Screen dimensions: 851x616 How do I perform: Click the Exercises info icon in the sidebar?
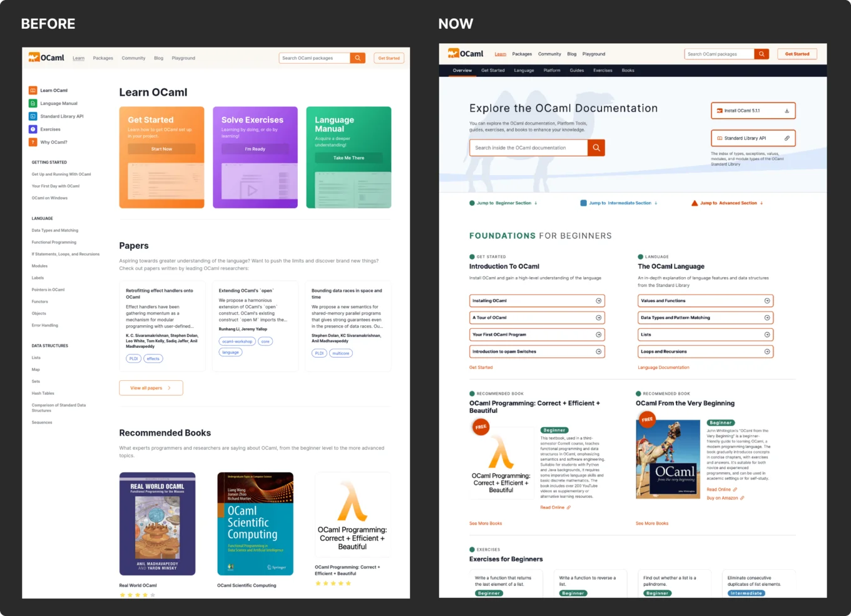pyautogui.click(x=33, y=129)
